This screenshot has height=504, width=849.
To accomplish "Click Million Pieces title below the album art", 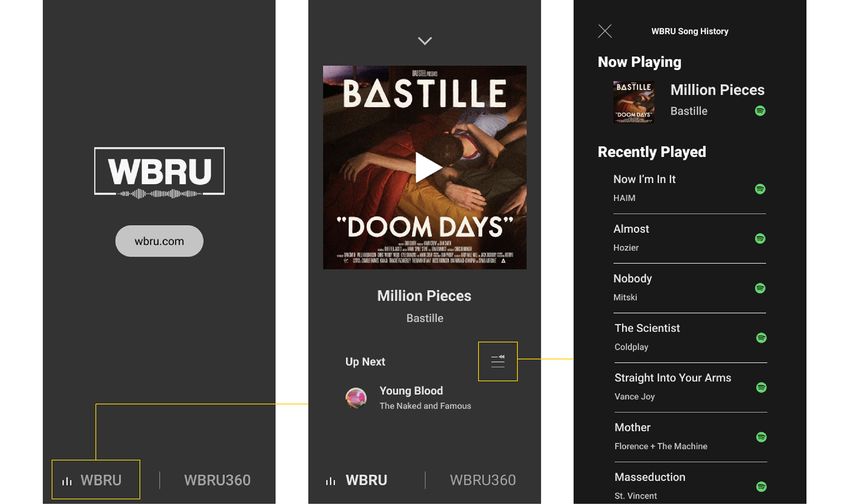I will coord(424,296).
